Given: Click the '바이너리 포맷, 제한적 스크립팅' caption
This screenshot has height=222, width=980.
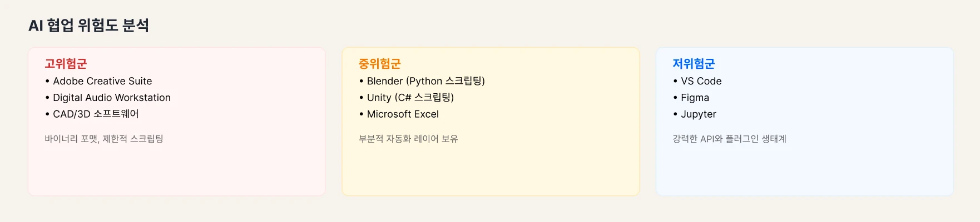Looking at the screenshot, I should point(104,139).
